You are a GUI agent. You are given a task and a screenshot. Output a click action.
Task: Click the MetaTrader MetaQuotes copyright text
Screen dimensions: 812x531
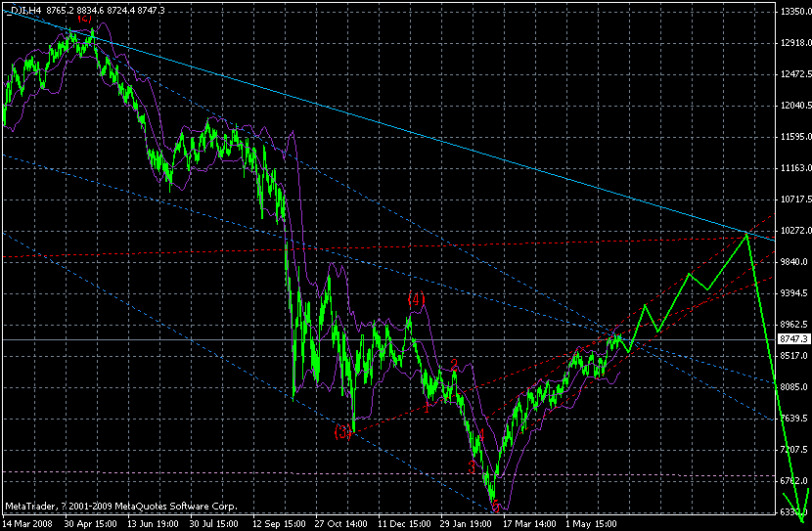click(121, 507)
